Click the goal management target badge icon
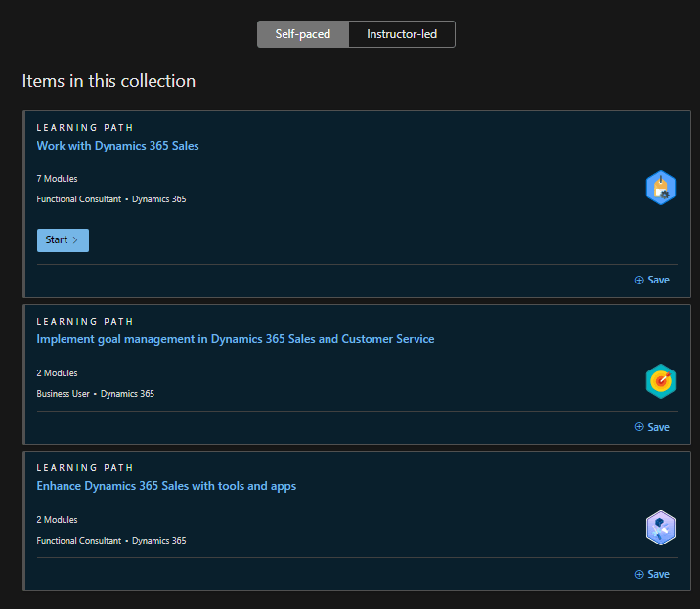The image size is (700, 609). tap(661, 381)
